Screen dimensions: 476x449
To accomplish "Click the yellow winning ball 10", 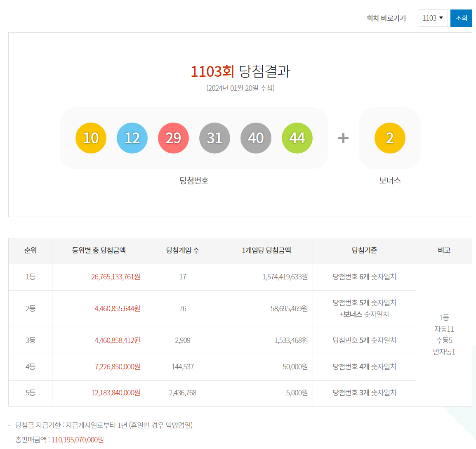I will pyautogui.click(x=91, y=138).
